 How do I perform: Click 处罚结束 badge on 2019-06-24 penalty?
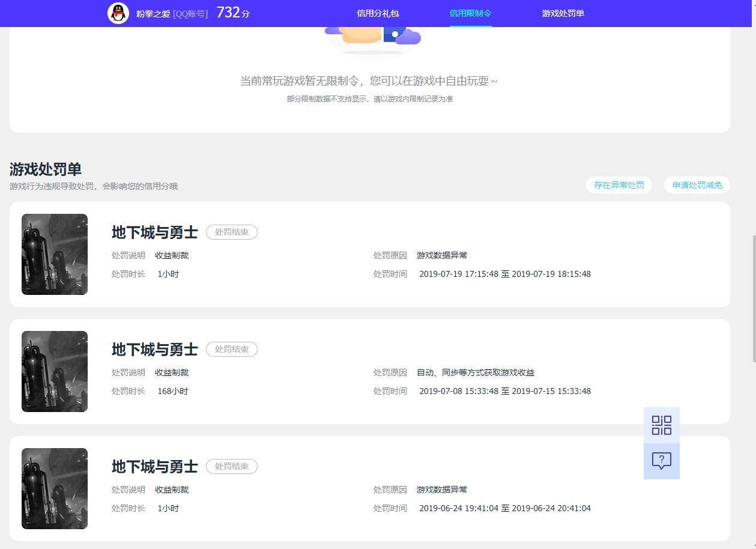click(x=232, y=466)
